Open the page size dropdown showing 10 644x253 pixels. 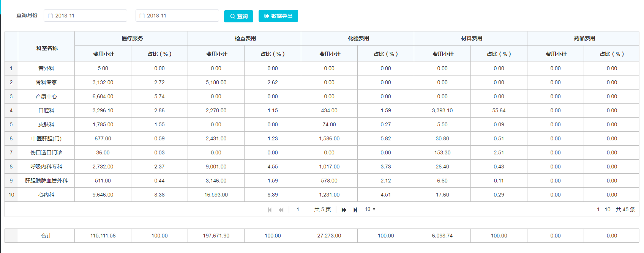tap(370, 209)
